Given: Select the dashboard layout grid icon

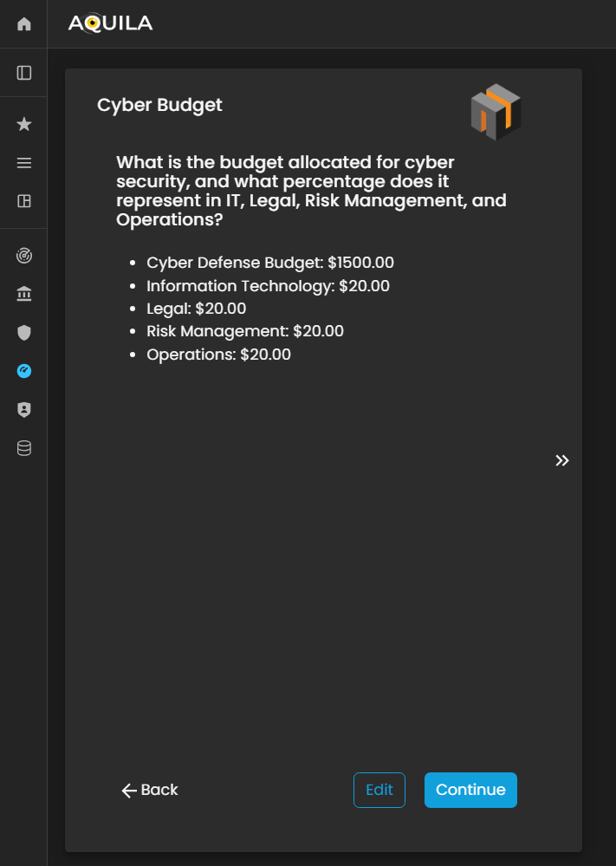Looking at the screenshot, I should click(x=24, y=201).
